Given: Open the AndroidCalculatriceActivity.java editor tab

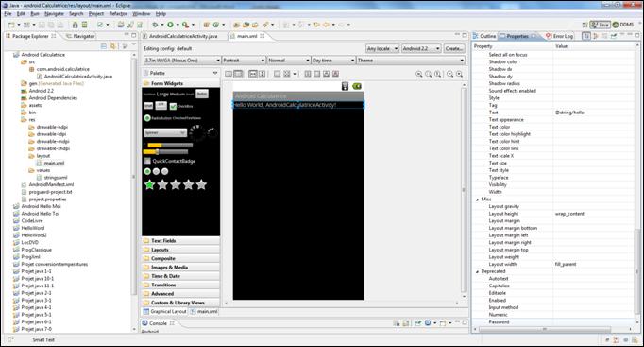Looking at the screenshot, I should point(183,36).
